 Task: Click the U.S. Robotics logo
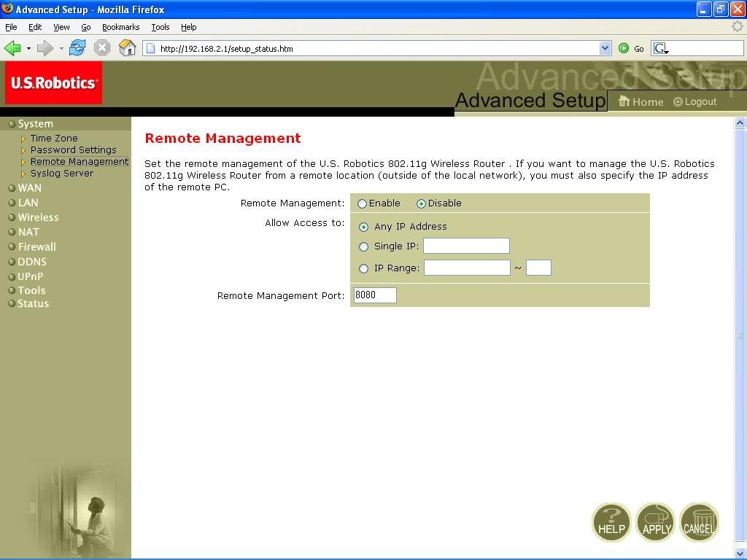point(54,83)
